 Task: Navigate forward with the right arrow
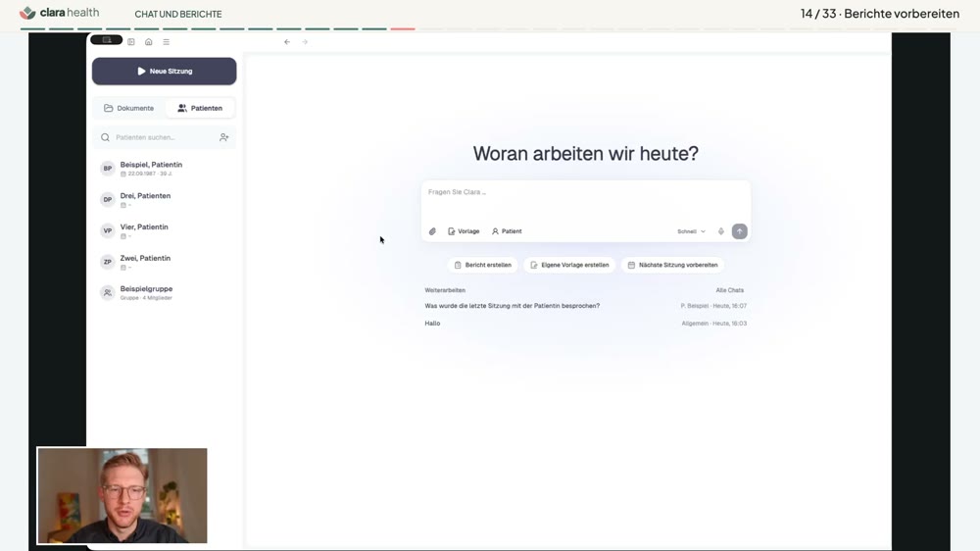[305, 42]
